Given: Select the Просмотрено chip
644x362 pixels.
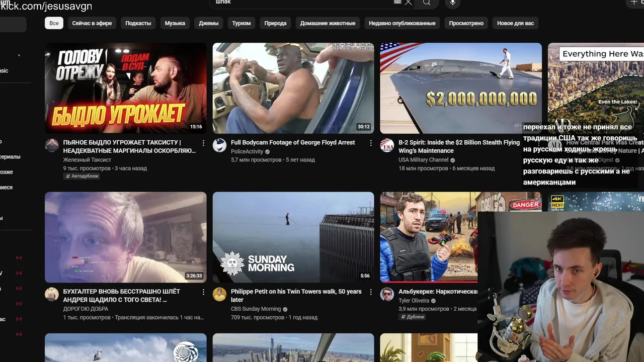Looking at the screenshot, I should pyautogui.click(x=466, y=23).
